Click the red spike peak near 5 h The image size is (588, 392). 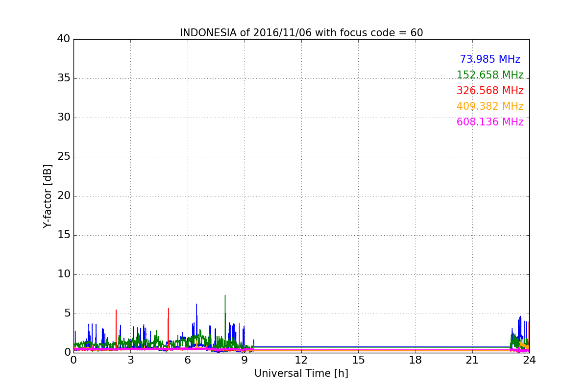tap(168, 309)
